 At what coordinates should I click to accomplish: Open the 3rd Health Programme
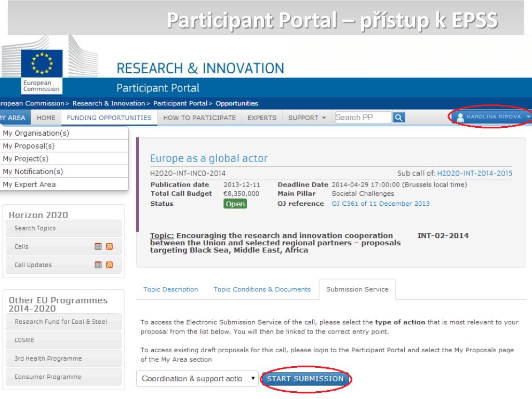tap(63, 358)
